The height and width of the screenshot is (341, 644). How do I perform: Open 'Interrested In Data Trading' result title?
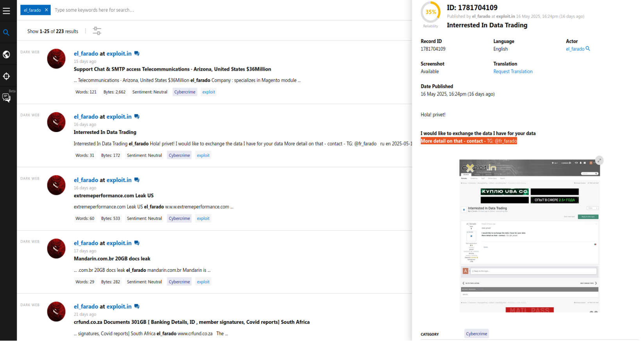tap(105, 132)
